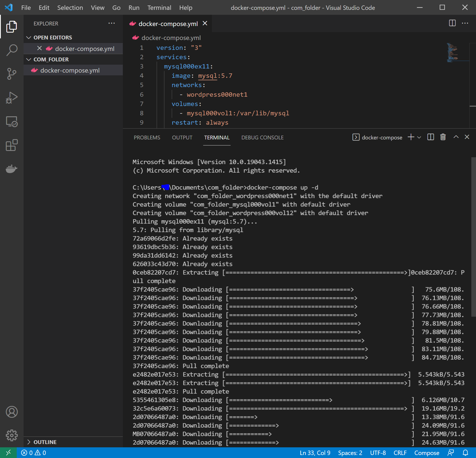Open the Selection menu

pos(70,8)
